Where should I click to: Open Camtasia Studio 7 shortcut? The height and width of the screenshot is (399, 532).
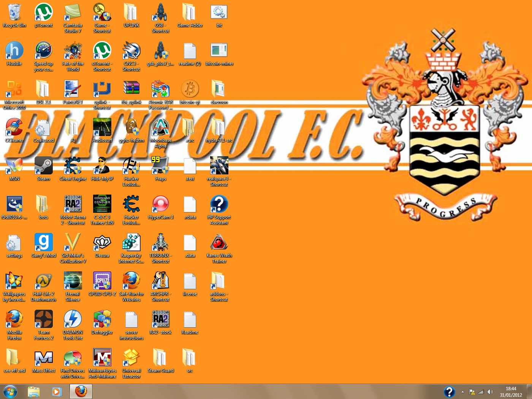click(73, 18)
